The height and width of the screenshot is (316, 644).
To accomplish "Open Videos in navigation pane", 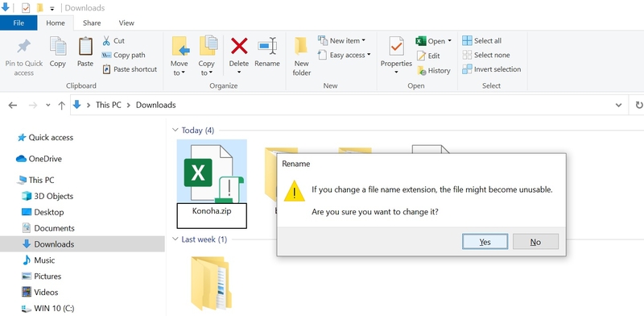I will (39, 293).
